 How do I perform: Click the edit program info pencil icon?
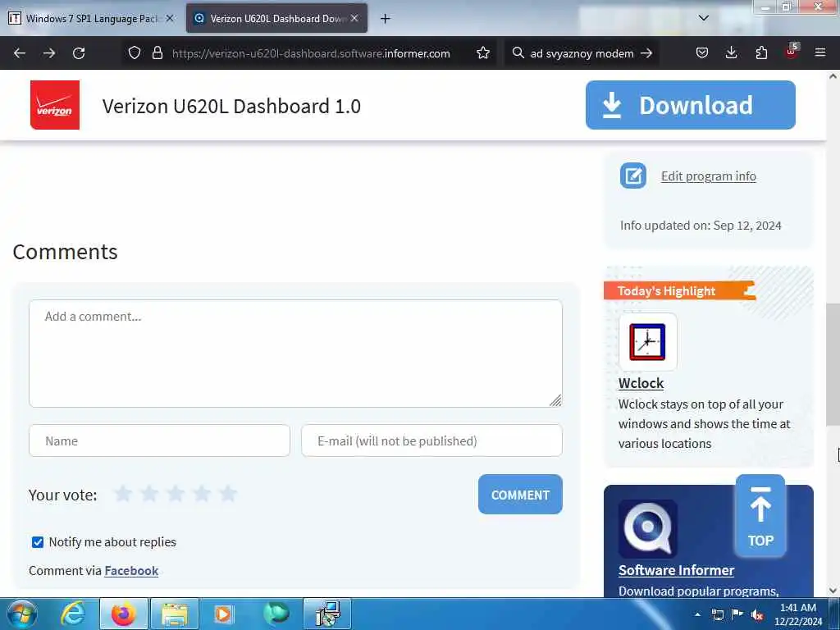633,176
